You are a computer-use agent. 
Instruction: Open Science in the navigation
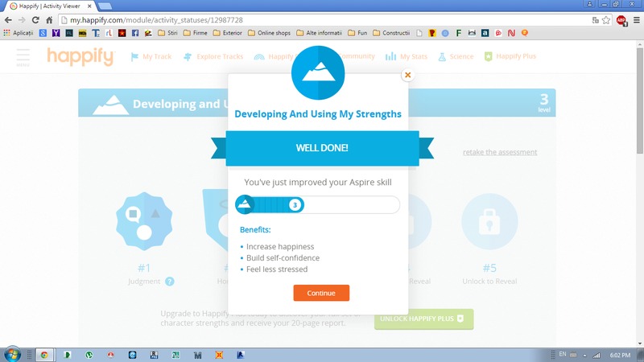[456, 56]
